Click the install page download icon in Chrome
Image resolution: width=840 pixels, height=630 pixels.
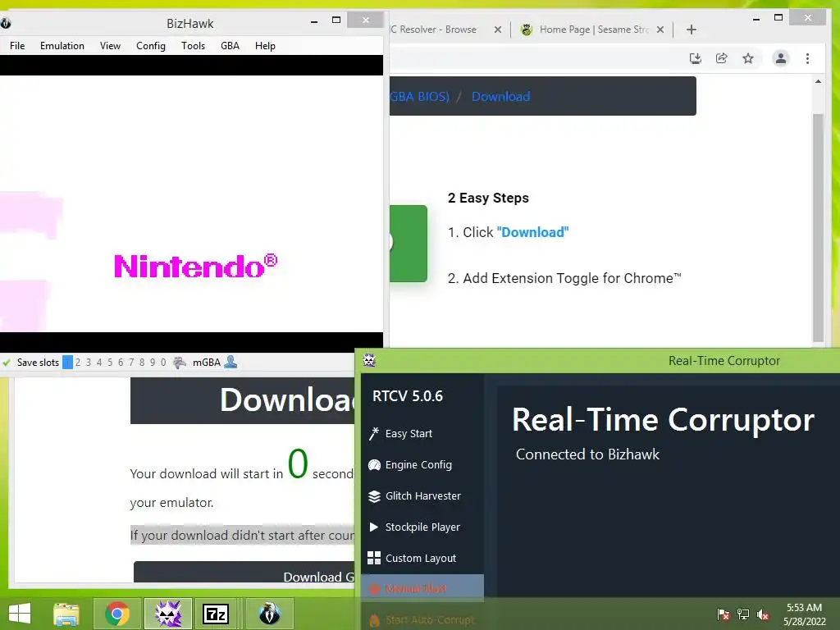click(696, 58)
